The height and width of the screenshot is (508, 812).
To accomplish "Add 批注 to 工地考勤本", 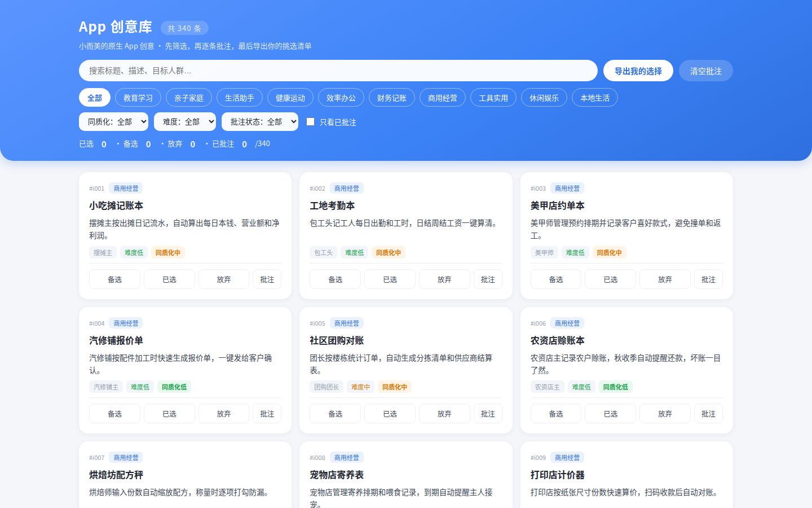I will coord(488,279).
